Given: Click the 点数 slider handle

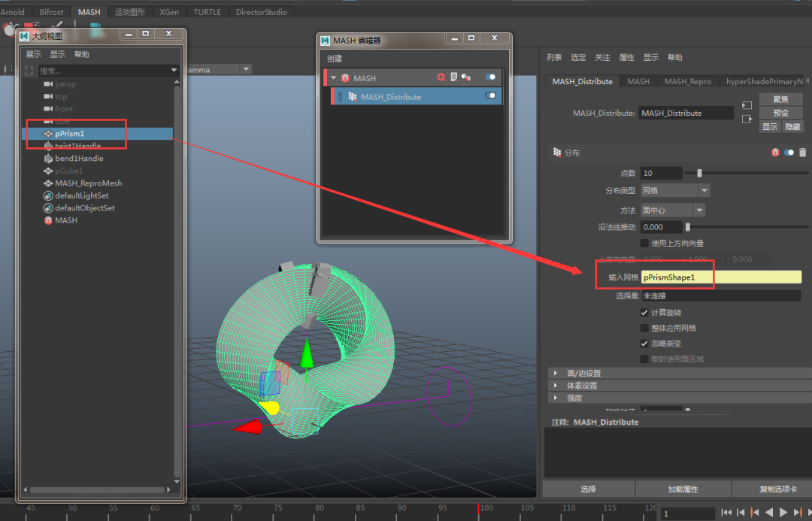Looking at the screenshot, I should (x=699, y=173).
